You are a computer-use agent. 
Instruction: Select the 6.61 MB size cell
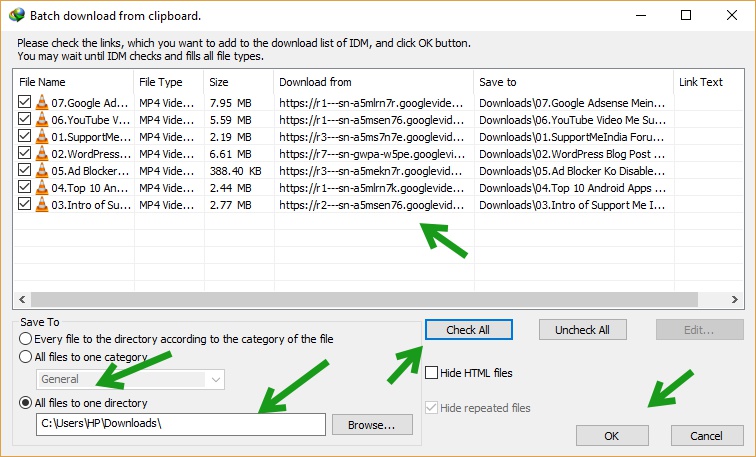tap(230, 154)
